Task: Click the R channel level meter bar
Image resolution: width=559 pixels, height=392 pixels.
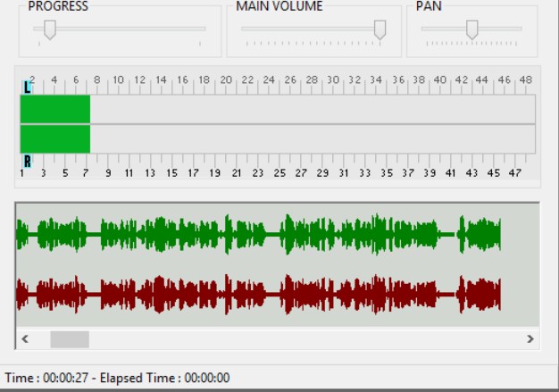Action: [x=278, y=139]
